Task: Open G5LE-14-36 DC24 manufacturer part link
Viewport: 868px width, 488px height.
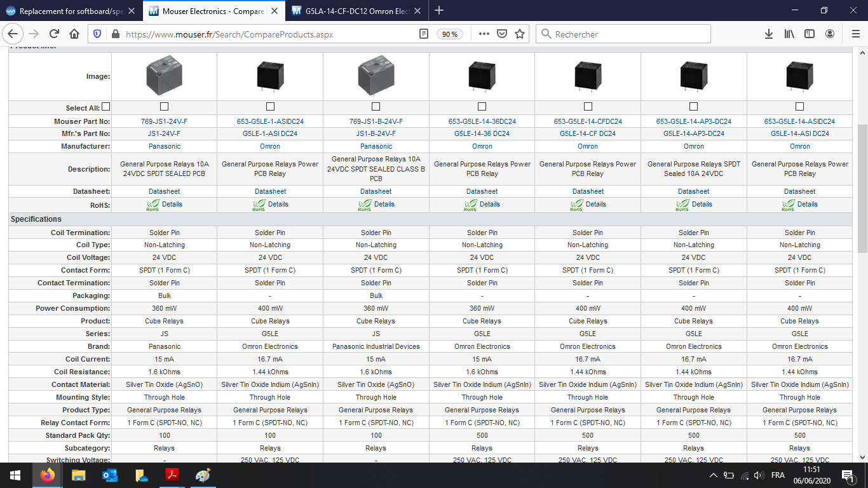Action: (482, 134)
